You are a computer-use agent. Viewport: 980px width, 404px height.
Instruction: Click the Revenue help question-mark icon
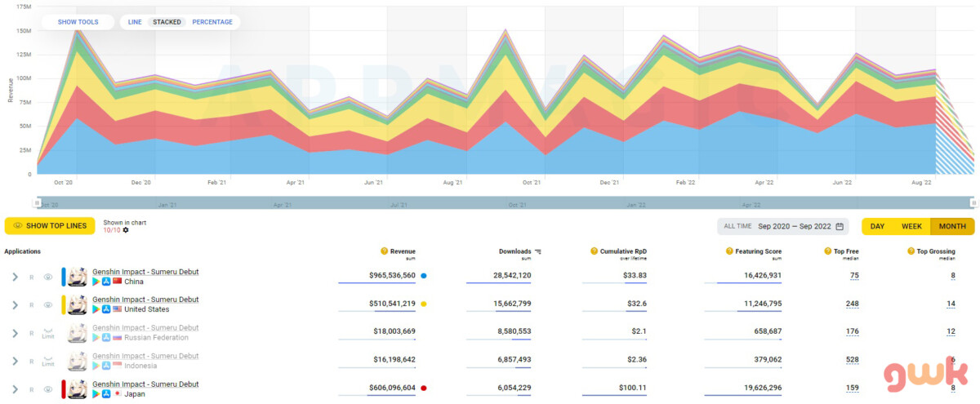coord(385,251)
